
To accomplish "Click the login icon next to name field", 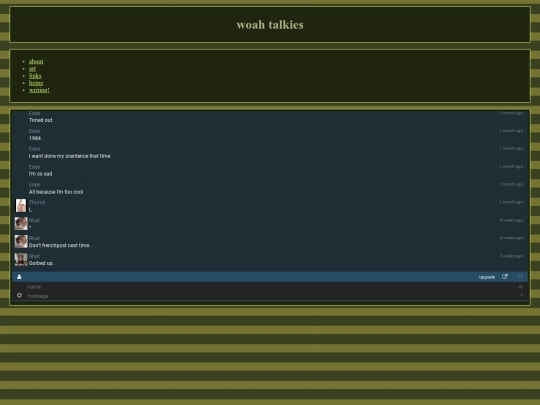I will click(x=520, y=287).
